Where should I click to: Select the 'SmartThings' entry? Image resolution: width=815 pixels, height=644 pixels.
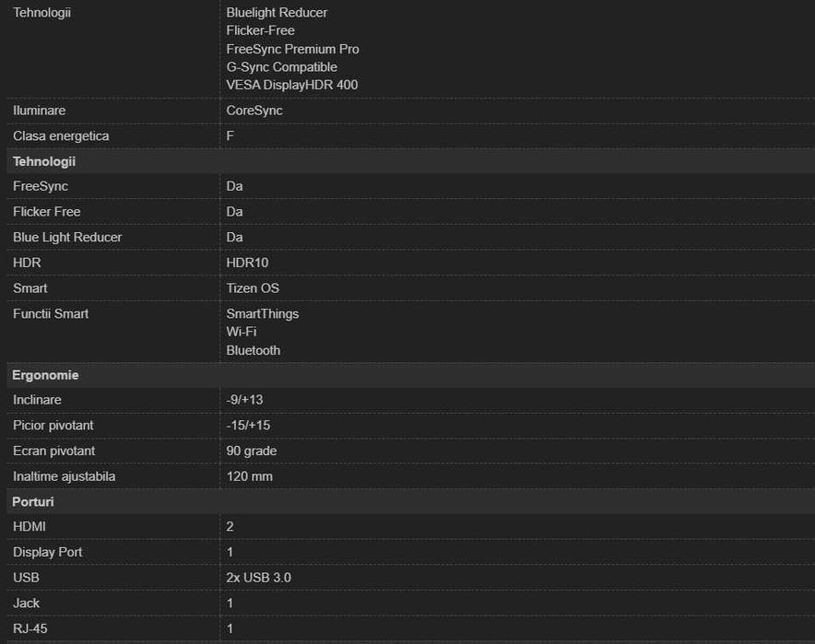coord(263,313)
